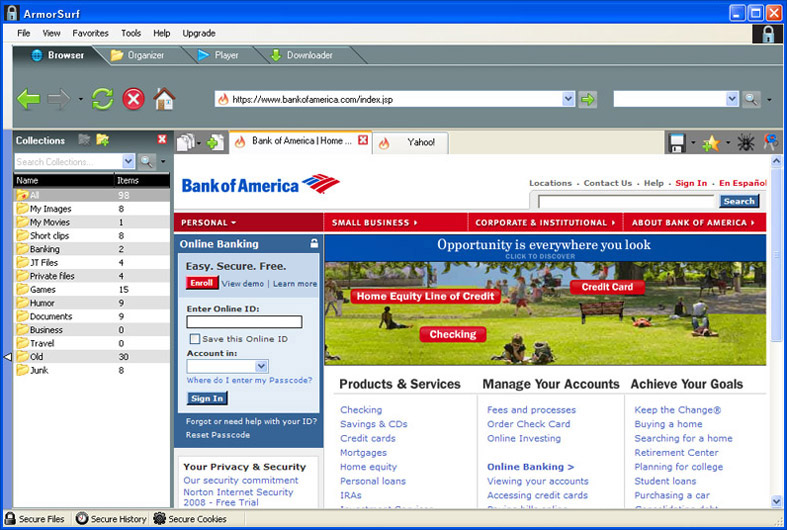Viewport: 787px width, 530px height.
Task: Open Secure Cookies in status bar
Action: coord(190,519)
